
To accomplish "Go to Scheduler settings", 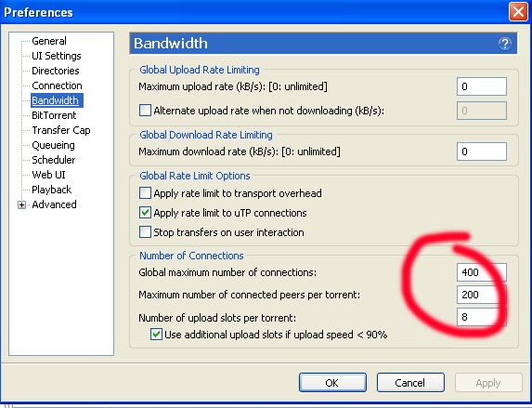I will coord(53,160).
